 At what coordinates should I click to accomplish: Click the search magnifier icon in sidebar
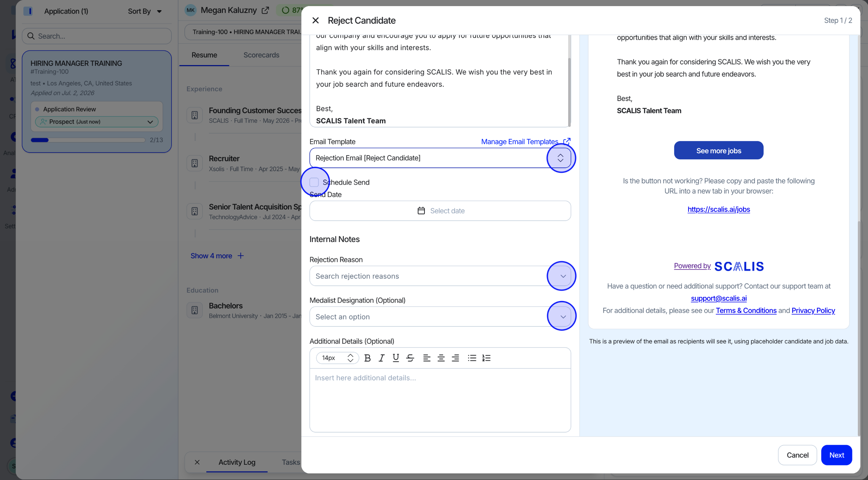pos(31,36)
